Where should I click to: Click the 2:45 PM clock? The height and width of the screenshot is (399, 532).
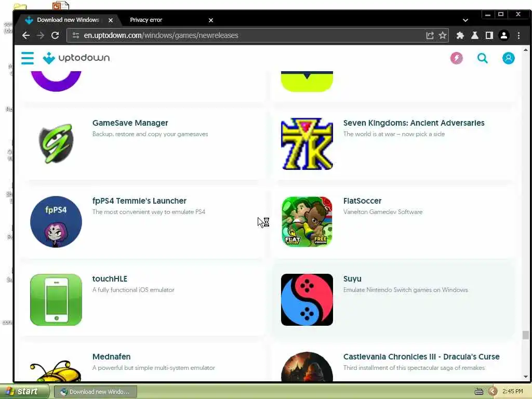512,392
